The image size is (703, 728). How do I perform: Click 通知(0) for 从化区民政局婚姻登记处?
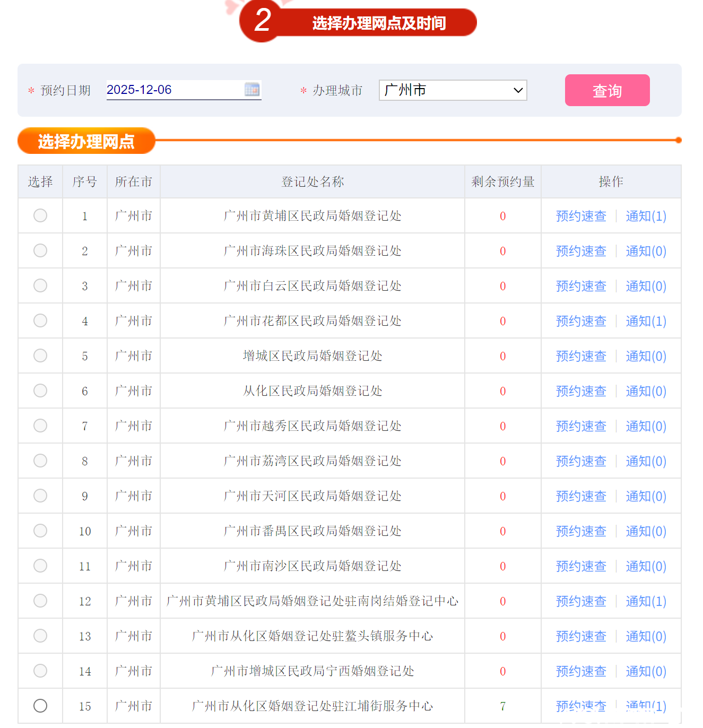coord(646,391)
